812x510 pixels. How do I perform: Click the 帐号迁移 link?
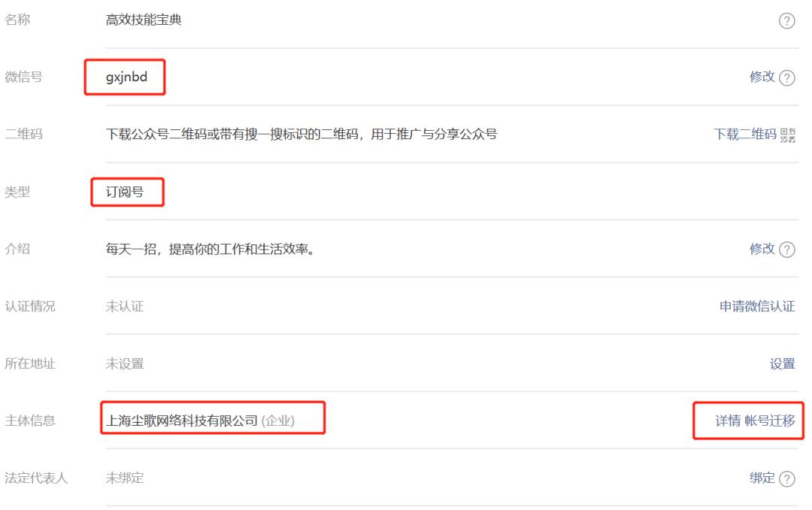(x=770, y=420)
